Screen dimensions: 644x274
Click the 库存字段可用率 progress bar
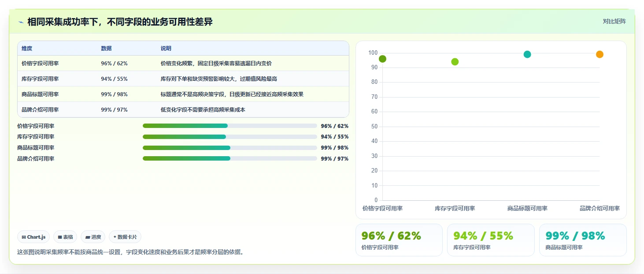[x=230, y=137]
